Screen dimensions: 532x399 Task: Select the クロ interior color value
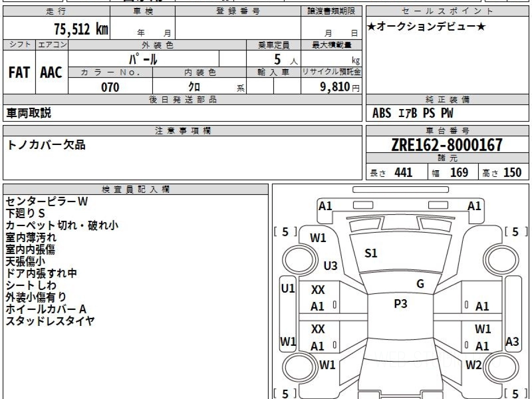coord(194,87)
